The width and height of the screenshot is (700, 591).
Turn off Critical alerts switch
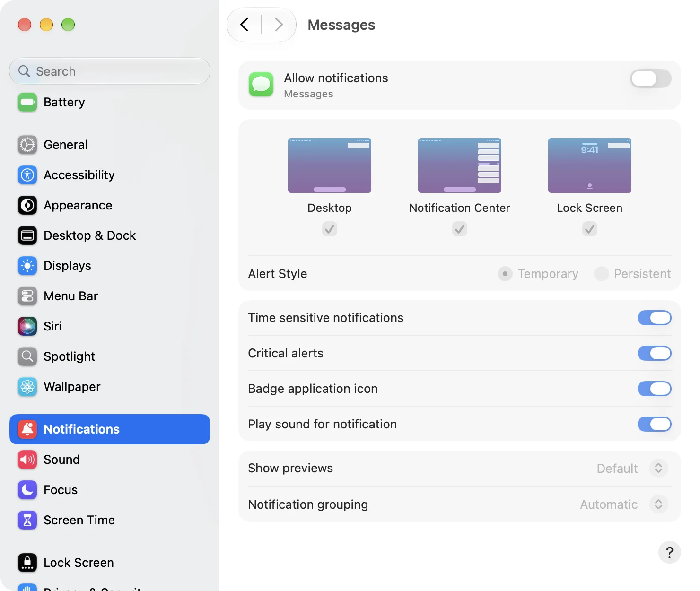pyautogui.click(x=655, y=353)
